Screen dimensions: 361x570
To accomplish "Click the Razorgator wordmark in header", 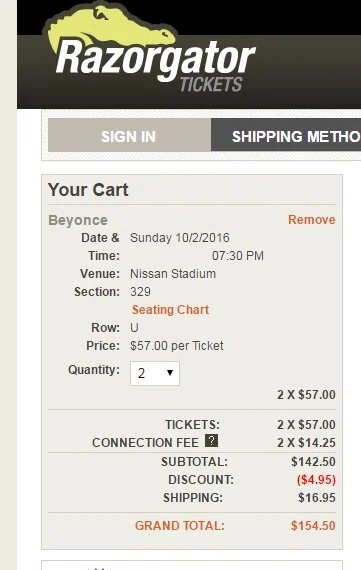I will [x=156, y=59].
